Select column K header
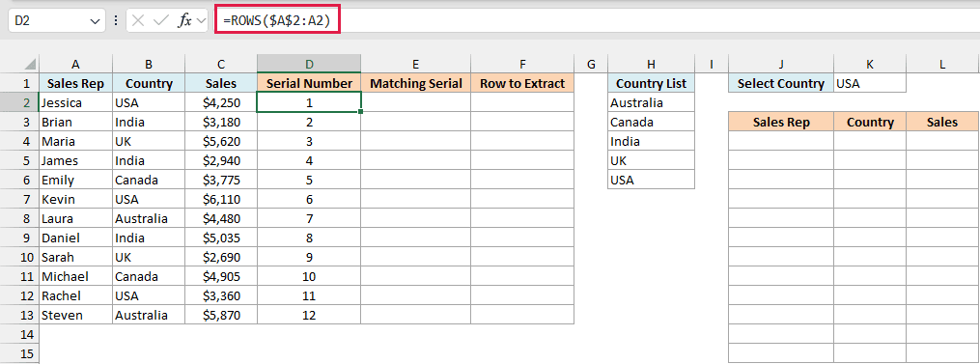This screenshot has width=980, height=364. tap(870, 64)
